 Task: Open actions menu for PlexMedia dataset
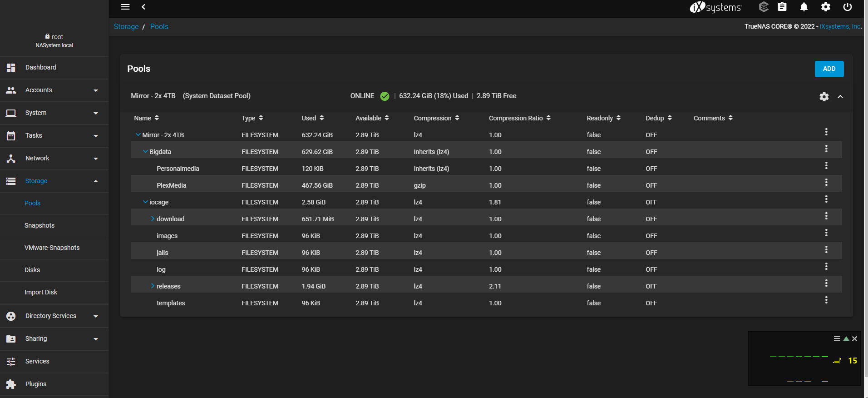(x=826, y=182)
